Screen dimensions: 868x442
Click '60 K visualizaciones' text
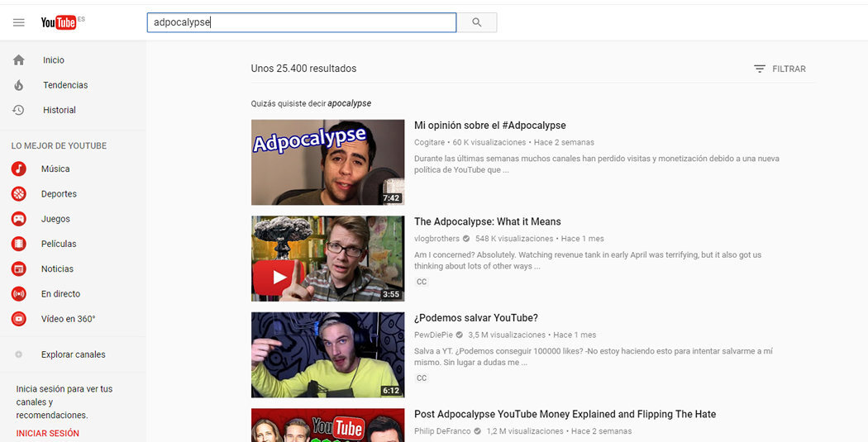(489, 143)
